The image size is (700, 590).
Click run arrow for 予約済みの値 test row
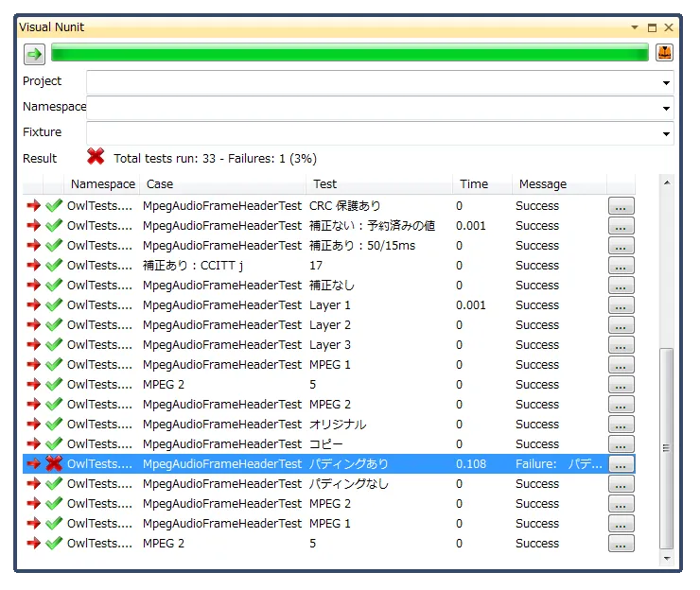(33, 225)
